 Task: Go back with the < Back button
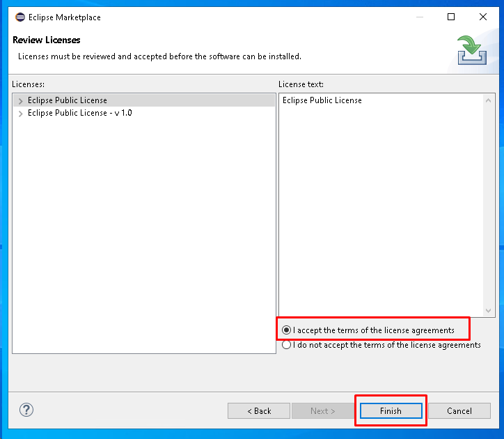259,411
